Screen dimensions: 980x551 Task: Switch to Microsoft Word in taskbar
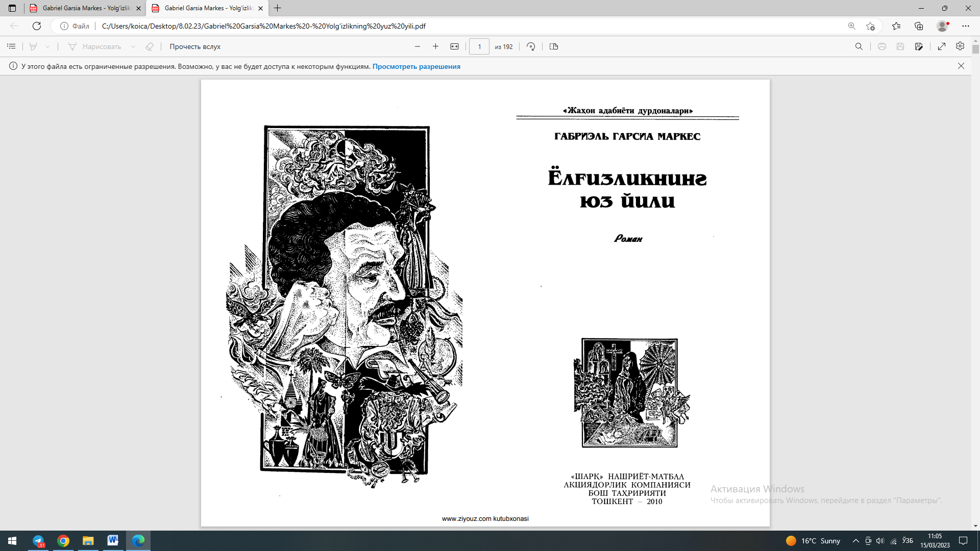pyautogui.click(x=113, y=541)
